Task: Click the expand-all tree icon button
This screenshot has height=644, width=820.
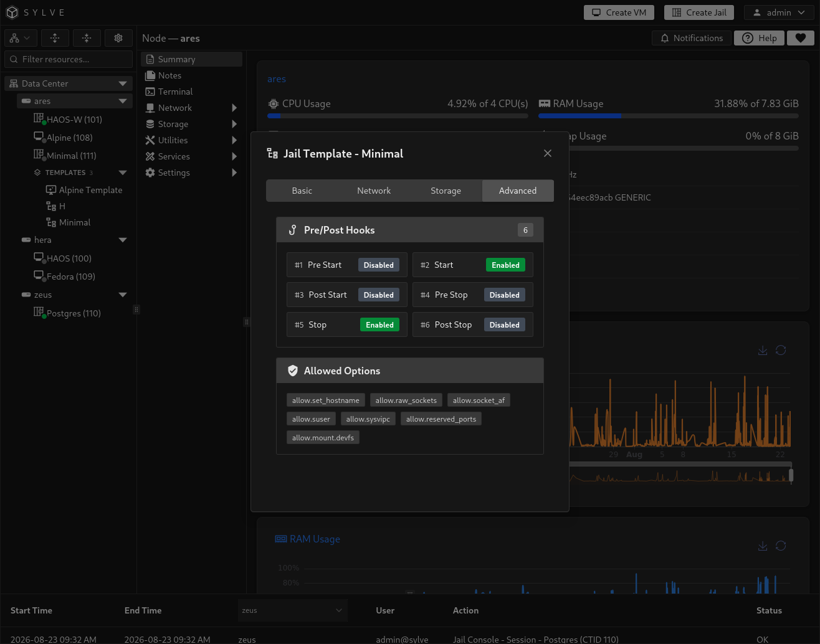Action: (x=55, y=38)
